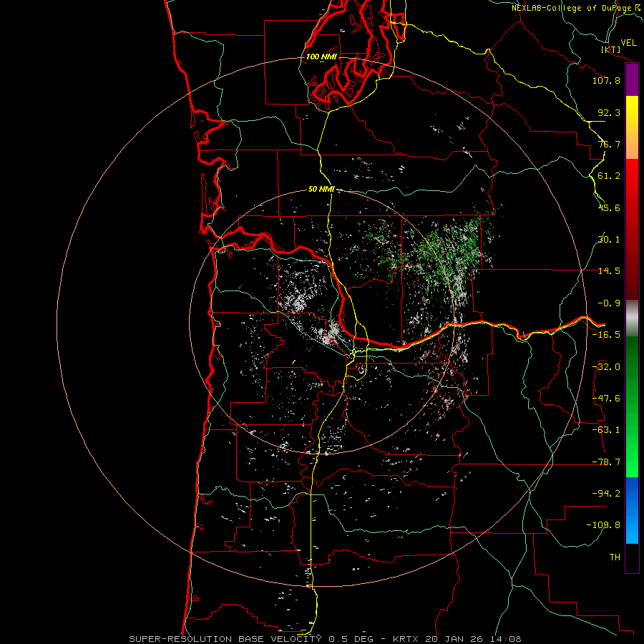The image size is (644, 644).
Task: Select the -78.7 velocity scale value
Action: click(x=606, y=462)
